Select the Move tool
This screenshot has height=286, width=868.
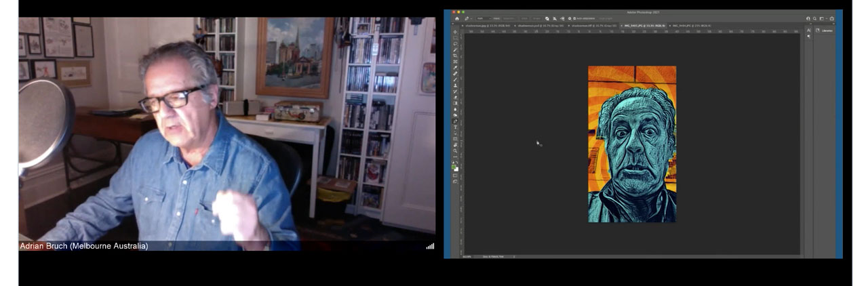[x=456, y=31]
